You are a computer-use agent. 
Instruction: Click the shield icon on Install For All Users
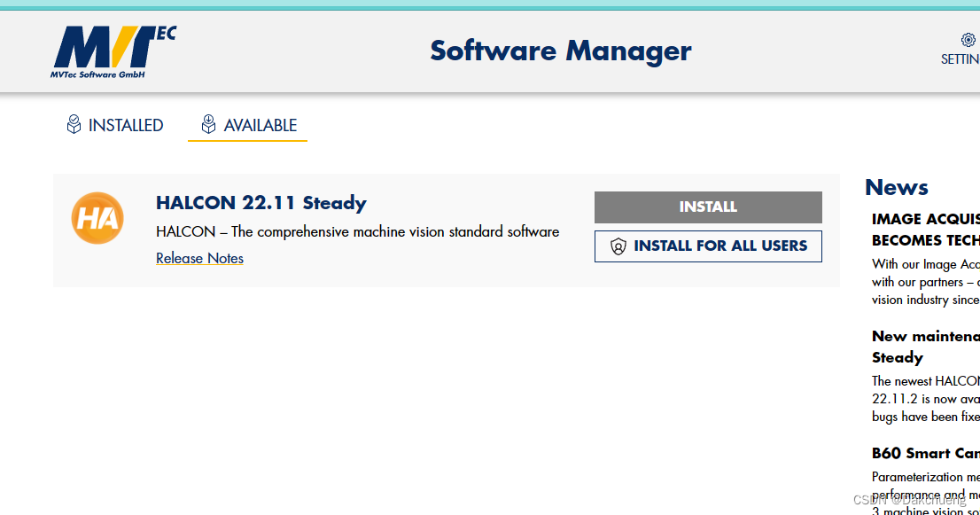point(618,246)
